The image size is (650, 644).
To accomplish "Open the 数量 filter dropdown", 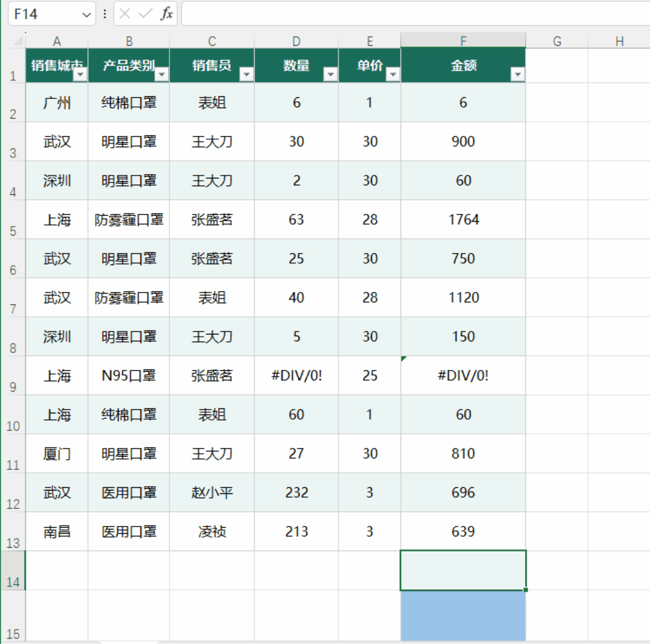I will (330, 74).
